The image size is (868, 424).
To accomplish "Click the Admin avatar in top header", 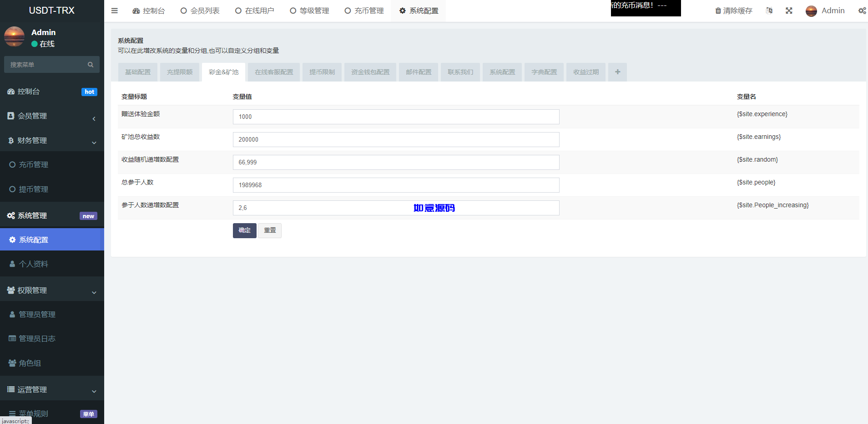I will (x=811, y=11).
